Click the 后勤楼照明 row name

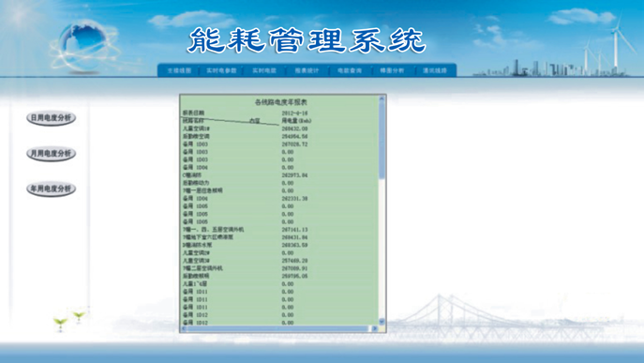(196, 277)
